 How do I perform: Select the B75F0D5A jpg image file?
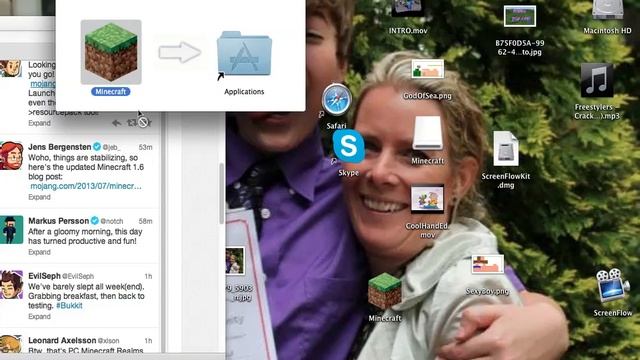(520, 16)
